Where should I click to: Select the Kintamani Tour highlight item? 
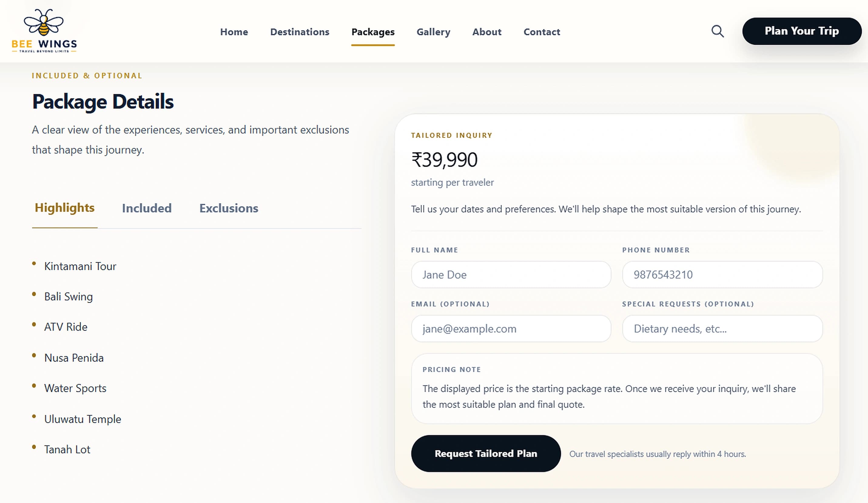(80, 266)
